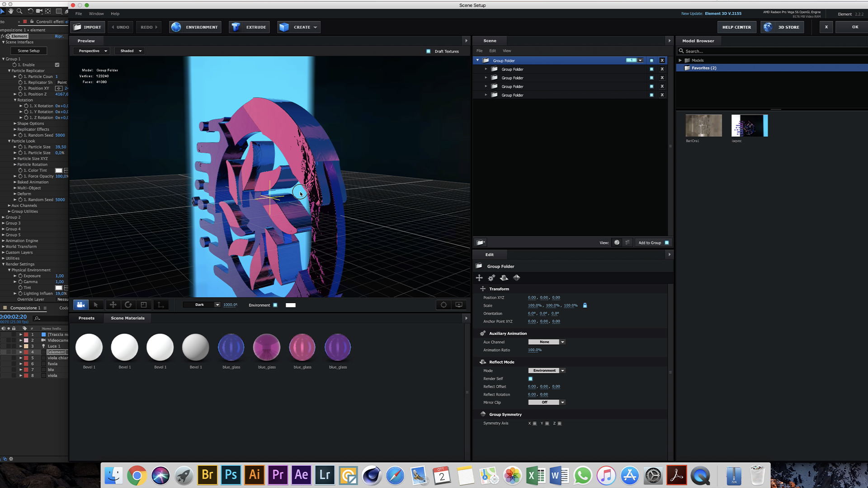Viewport: 868px width, 488px height.
Task: Activate the move tool in preview toolbar
Action: tap(113, 305)
